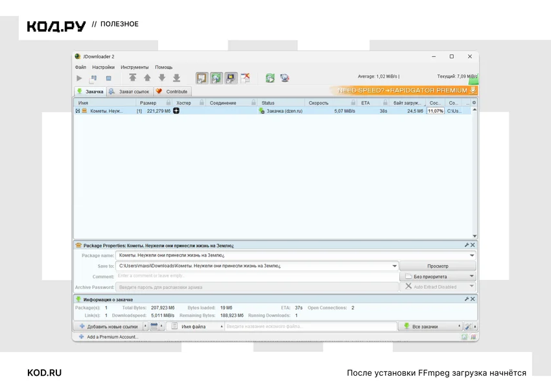Sort table by Имя column header
This screenshot has height=392, width=551.
(105, 103)
